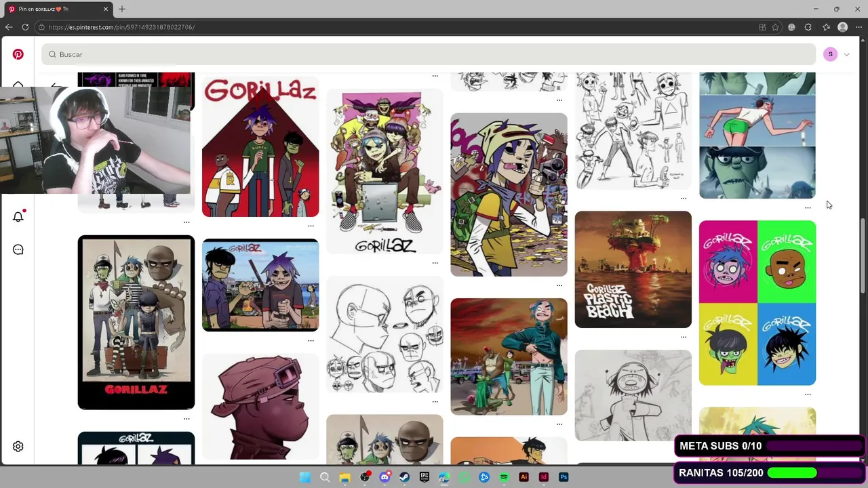The width and height of the screenshot is (868, 488).
Task: Open options for red Gorillaz house pin
Action: pyautogui.click(x=311, y=226)
